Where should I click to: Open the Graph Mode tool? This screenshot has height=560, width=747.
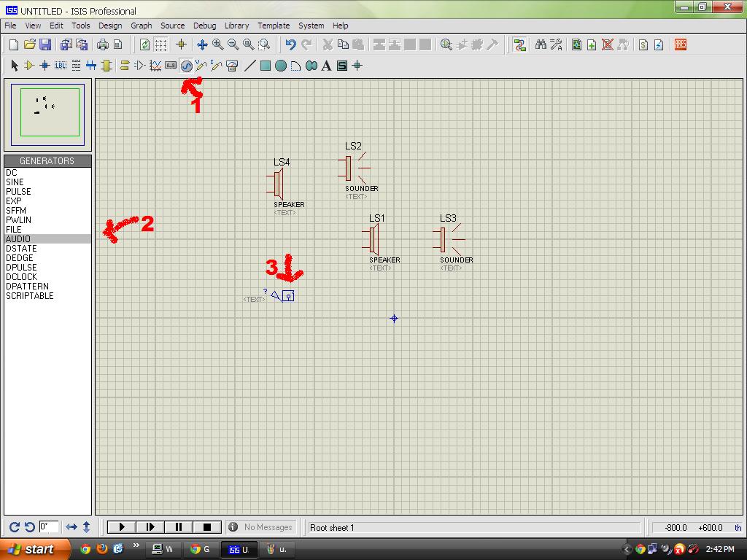155,66
